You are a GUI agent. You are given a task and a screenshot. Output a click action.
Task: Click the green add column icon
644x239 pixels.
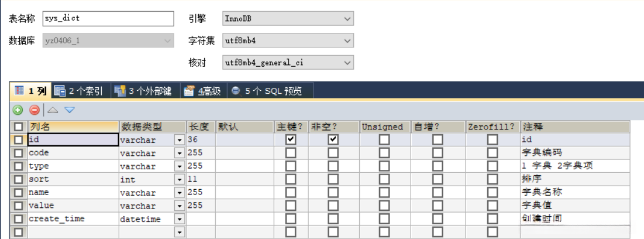18,110
